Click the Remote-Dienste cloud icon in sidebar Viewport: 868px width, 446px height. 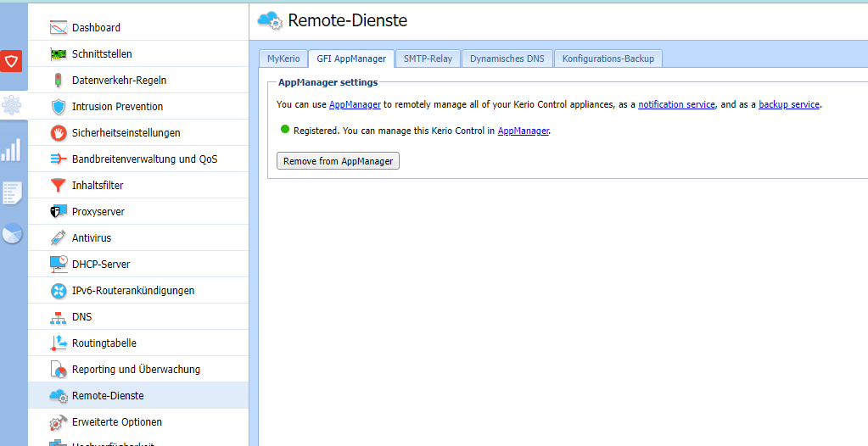coord(59,396)
